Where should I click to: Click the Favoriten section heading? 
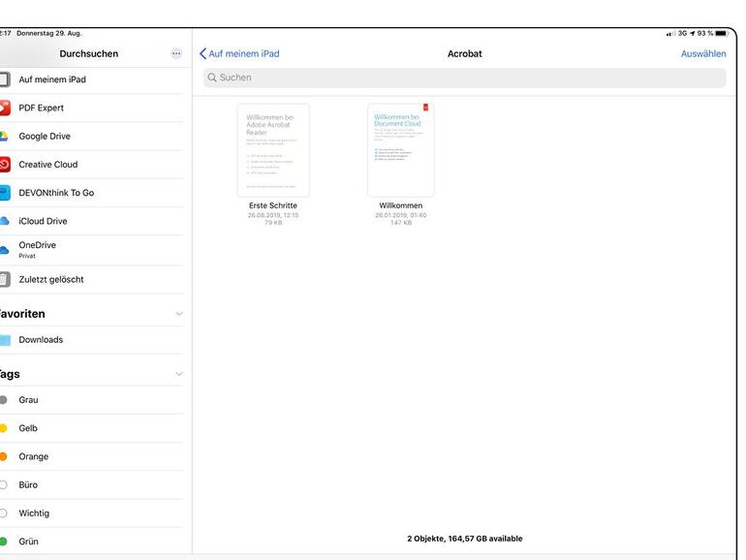tap(22, 314)
